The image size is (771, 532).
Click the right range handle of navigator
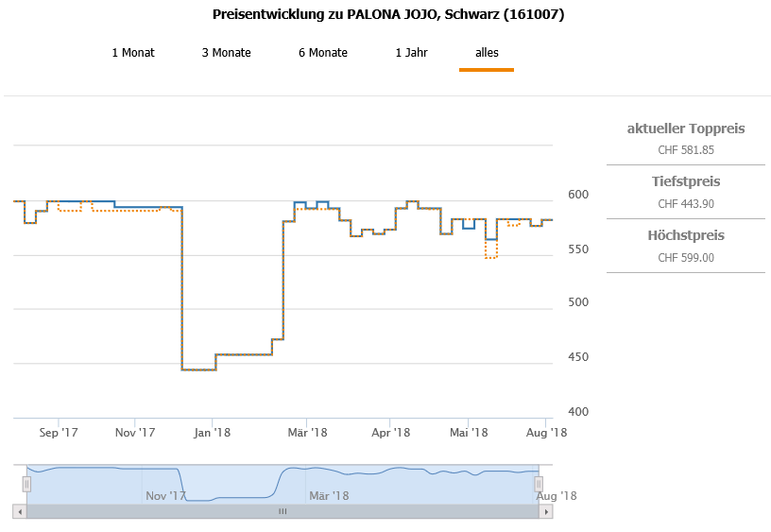coord(539,485)
